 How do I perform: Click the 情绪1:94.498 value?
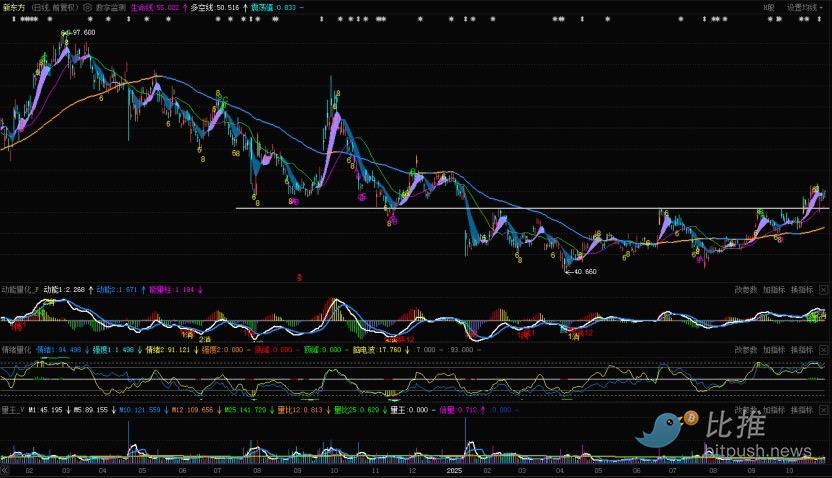(58, 350)
